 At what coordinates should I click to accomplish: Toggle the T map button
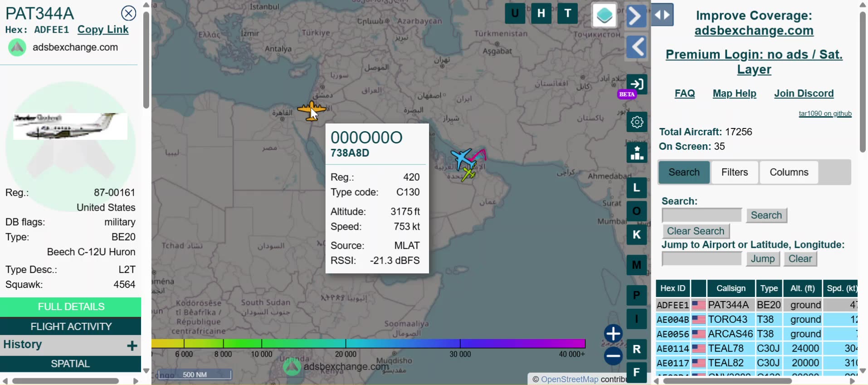click(567, 13)
